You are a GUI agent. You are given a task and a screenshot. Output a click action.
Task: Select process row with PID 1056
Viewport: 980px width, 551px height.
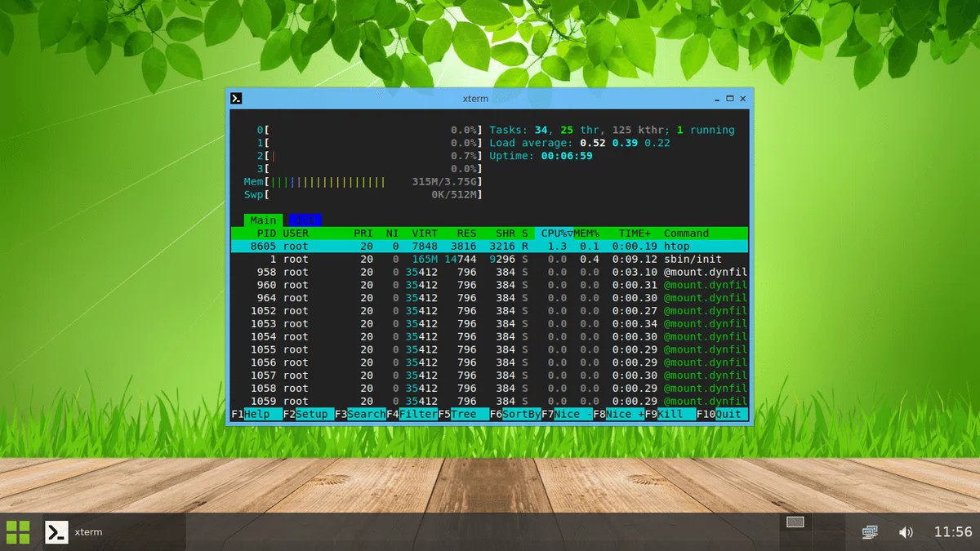[x=489, y=362]
